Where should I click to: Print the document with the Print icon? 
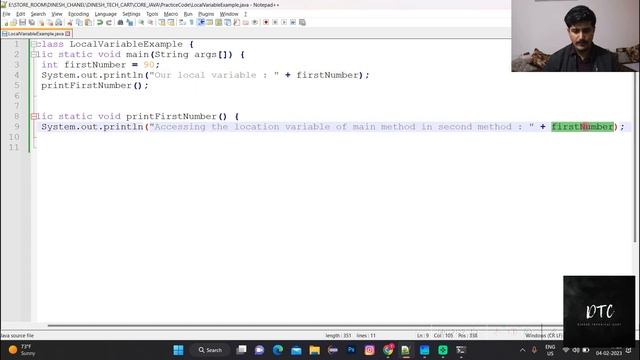[59, 22]
